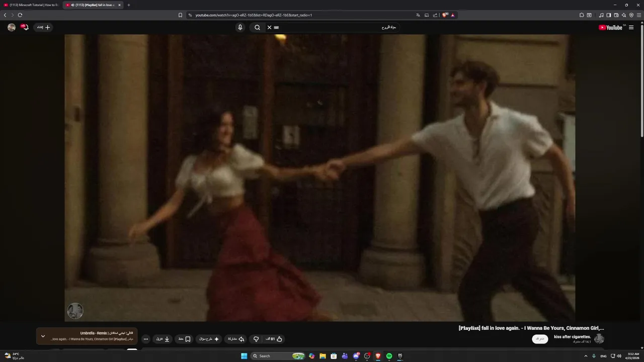Open the kiss after cigarettes. channel name
The width and height of the screenshot is (644, 362).
[572, 336]
